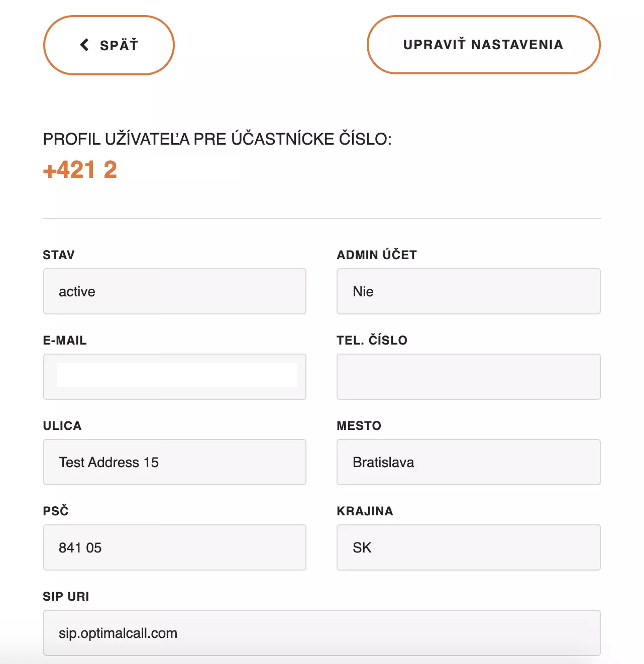This screenshot has width=644, height=664.
Task: Open UPRAVIŤ NASTAVENIA settings
Action: pyautogui.click(x=483, y=45)
